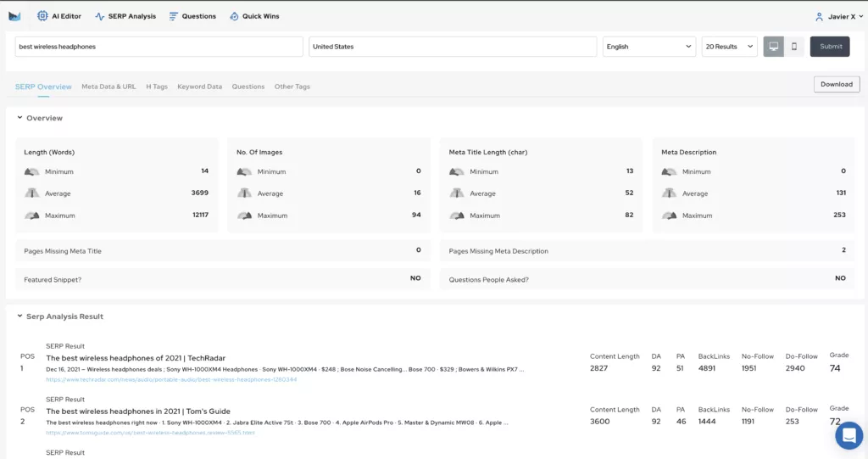Click the app logo icon in the top-left
Viewport: 868px width, 459px height.
point(14,16)
